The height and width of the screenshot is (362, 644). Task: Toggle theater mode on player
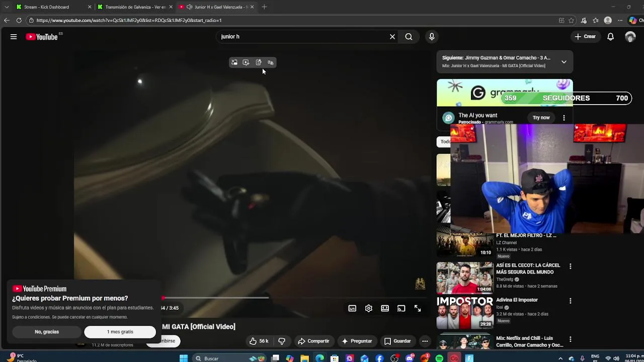coord(385,308)
